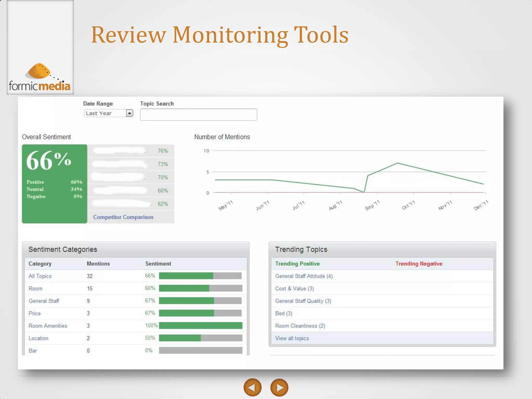Viewport: 532px width, 399px height.
Task: Open the View all topics link
Action: pyautogui.click(x=292, y=338)
